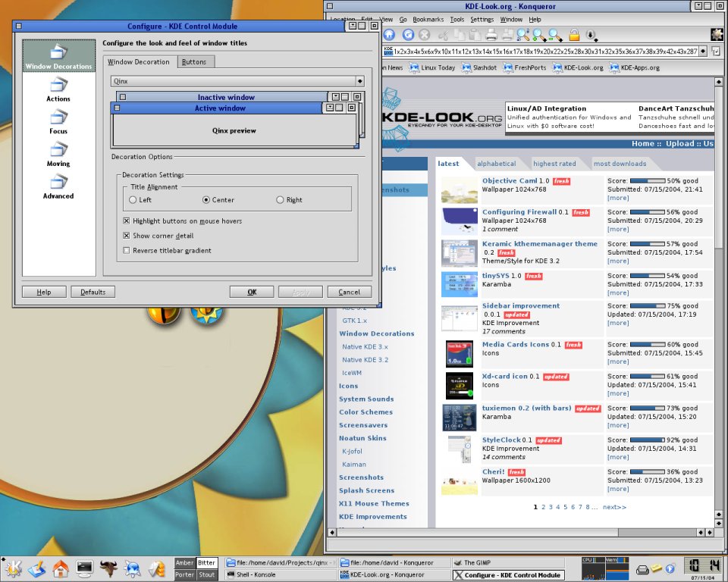This screenshot has width=728, height=582.
Task: Click the Help button in the Configure dialog
Action: [44, 292]
